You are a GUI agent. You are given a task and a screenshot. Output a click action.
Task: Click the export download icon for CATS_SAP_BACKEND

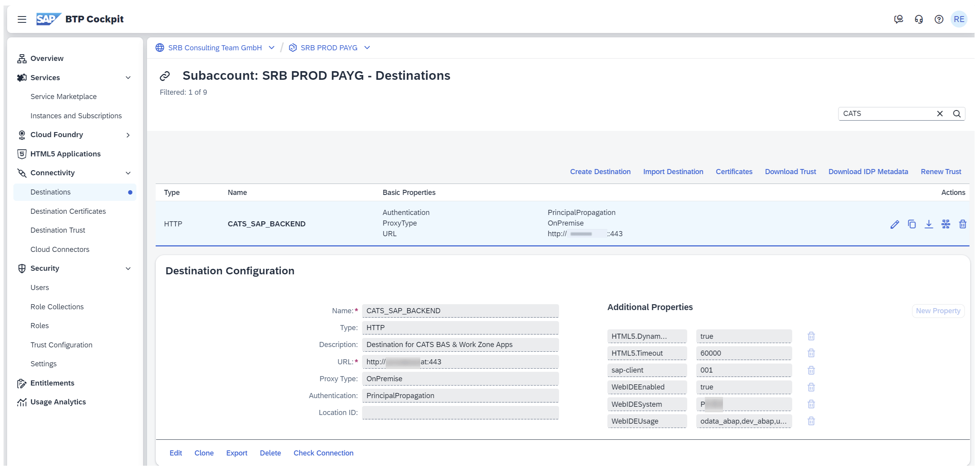click(x=929, y=224)
